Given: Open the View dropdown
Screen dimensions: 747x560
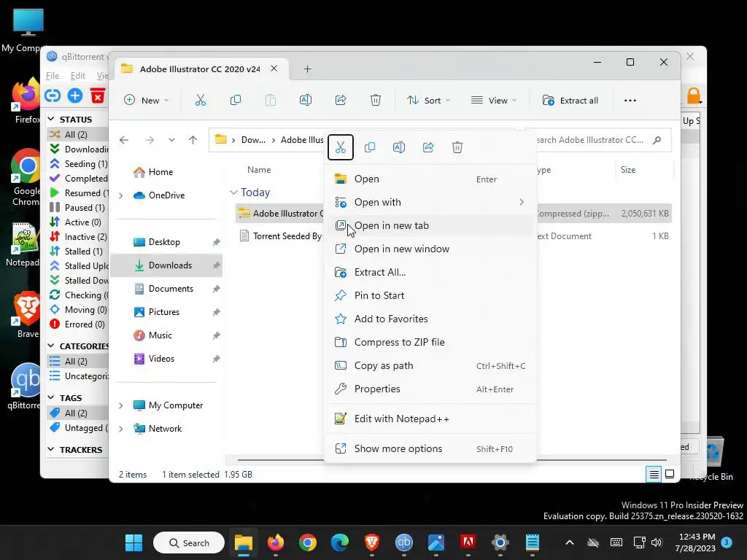Looking at the screenshot, I should click(x=494, y=101).
